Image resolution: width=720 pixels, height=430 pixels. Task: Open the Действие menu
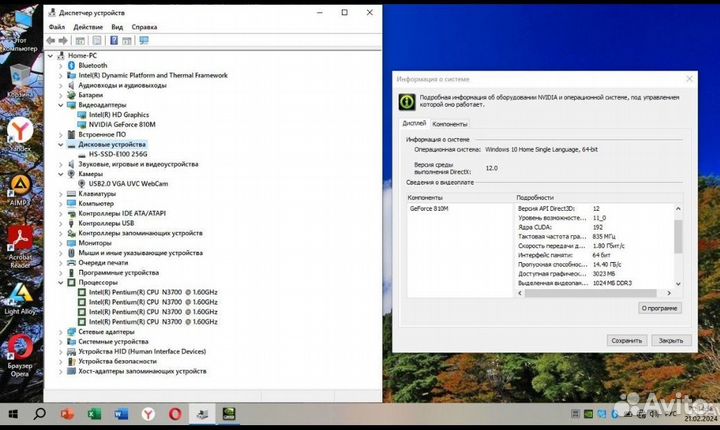coord(88,27)
